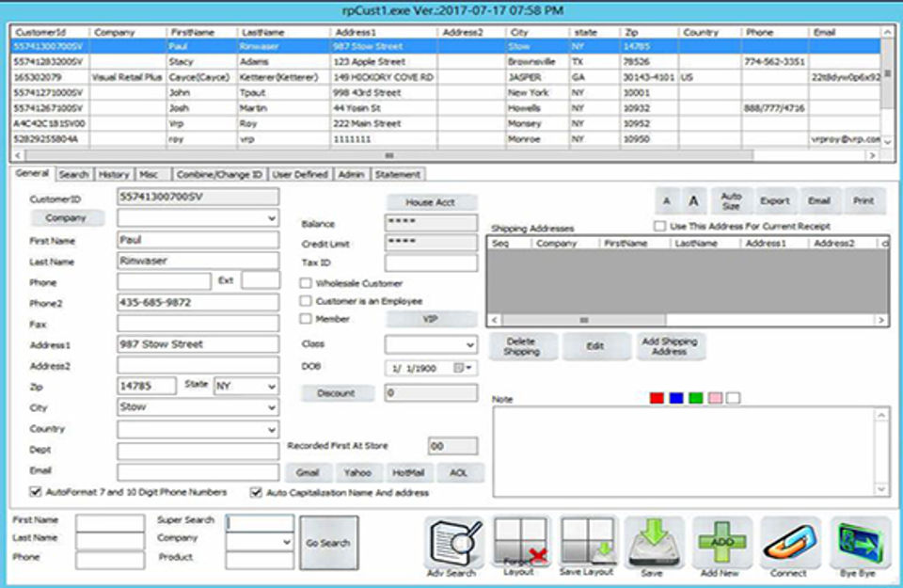Toggle Use This Address For Current Receipt
The image size is (903, 588).
(660, 227)
